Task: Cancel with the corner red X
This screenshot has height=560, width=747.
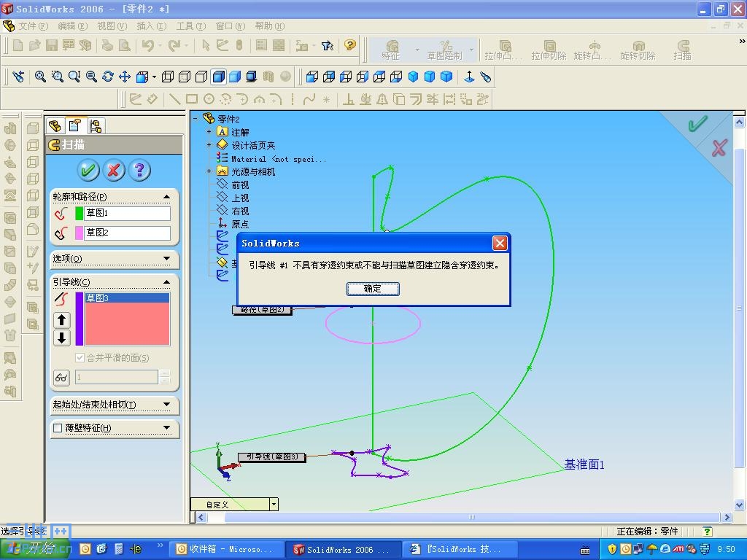Action: [719, 148]
